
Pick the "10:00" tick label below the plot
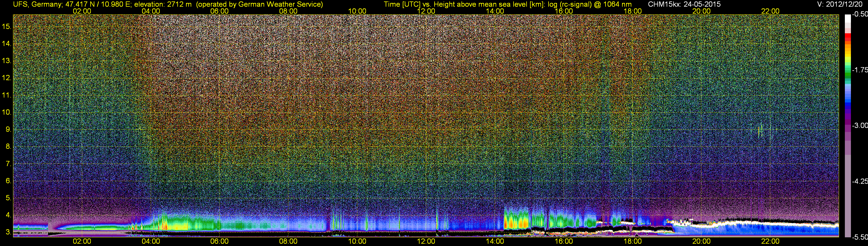[x=357, y=241]
